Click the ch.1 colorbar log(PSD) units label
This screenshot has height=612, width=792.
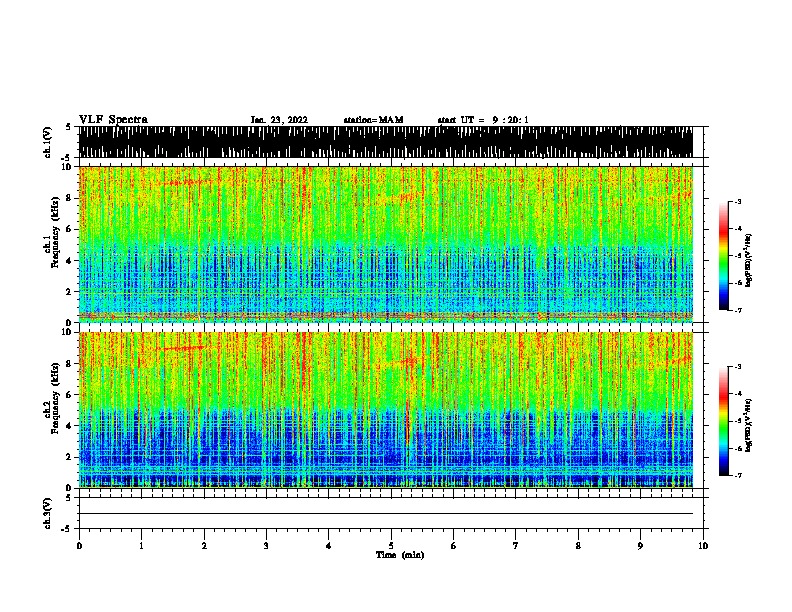[749, 260]
